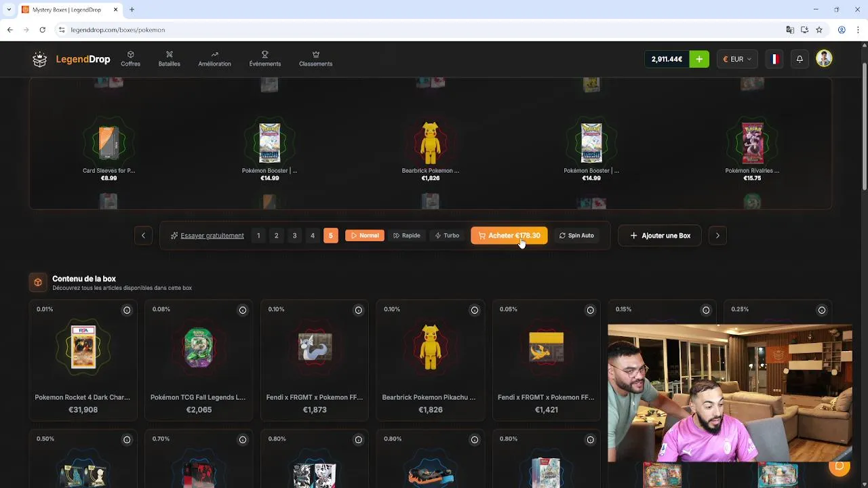Choose Normal spin speed
868x488 pixels.
tap(365, 236)
